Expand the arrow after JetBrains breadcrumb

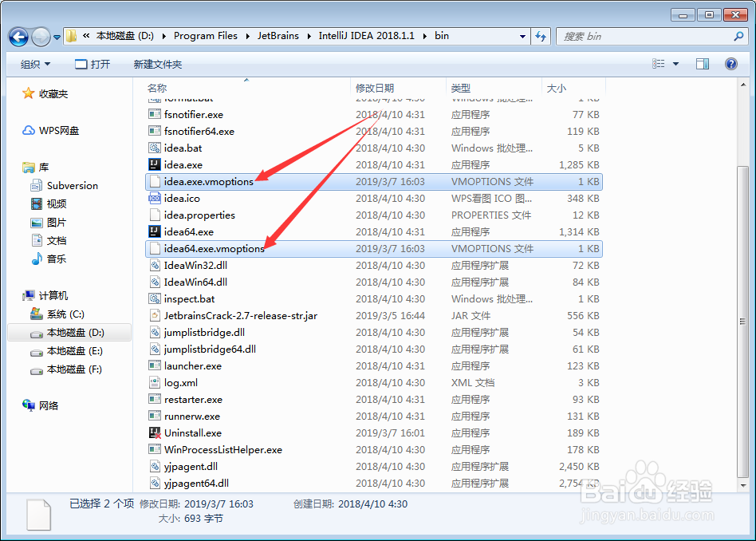click(x=309, y=36)
